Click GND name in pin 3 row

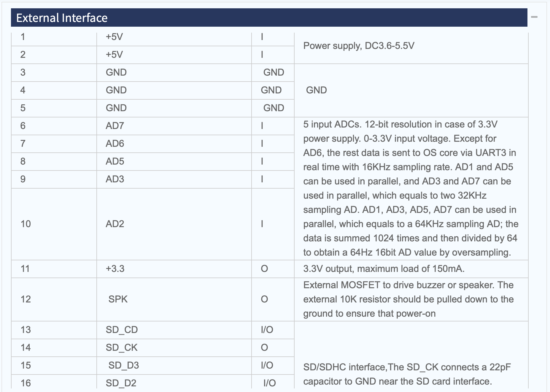pos(116,72)
